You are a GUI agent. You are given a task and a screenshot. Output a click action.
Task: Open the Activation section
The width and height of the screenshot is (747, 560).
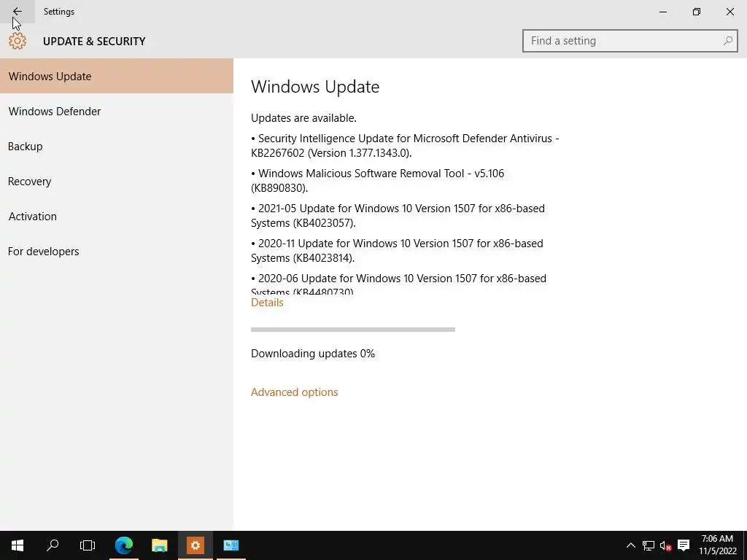pos(117,216)
